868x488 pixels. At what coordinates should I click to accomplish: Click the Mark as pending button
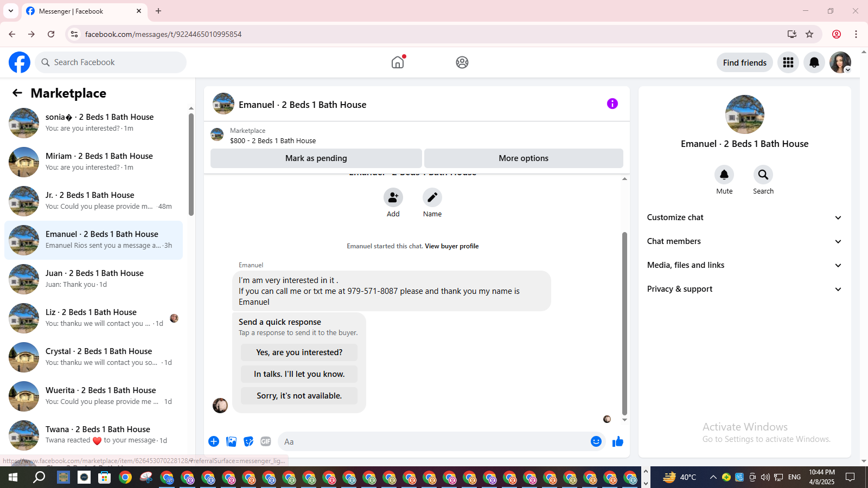[x=316, y=158]
